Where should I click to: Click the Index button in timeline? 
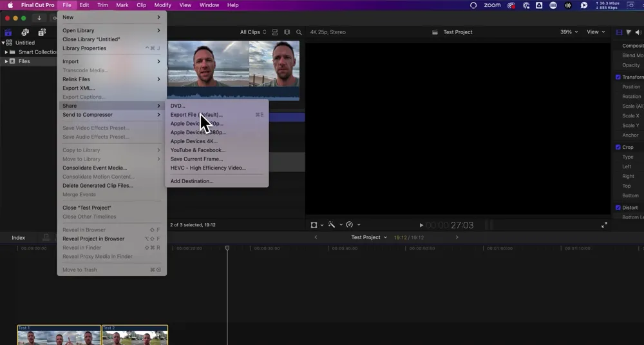(x=19, y=238)
